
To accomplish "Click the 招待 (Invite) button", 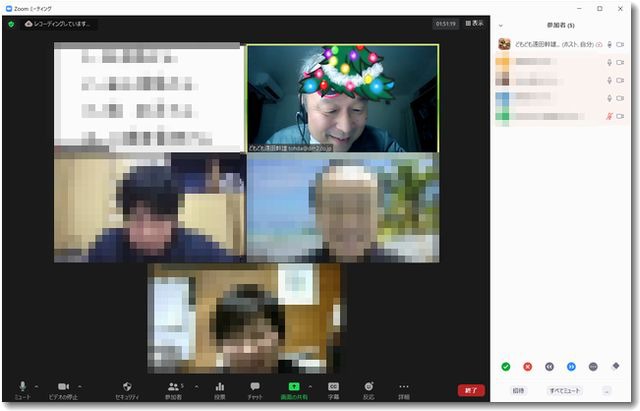I will (x=518, y=390).
